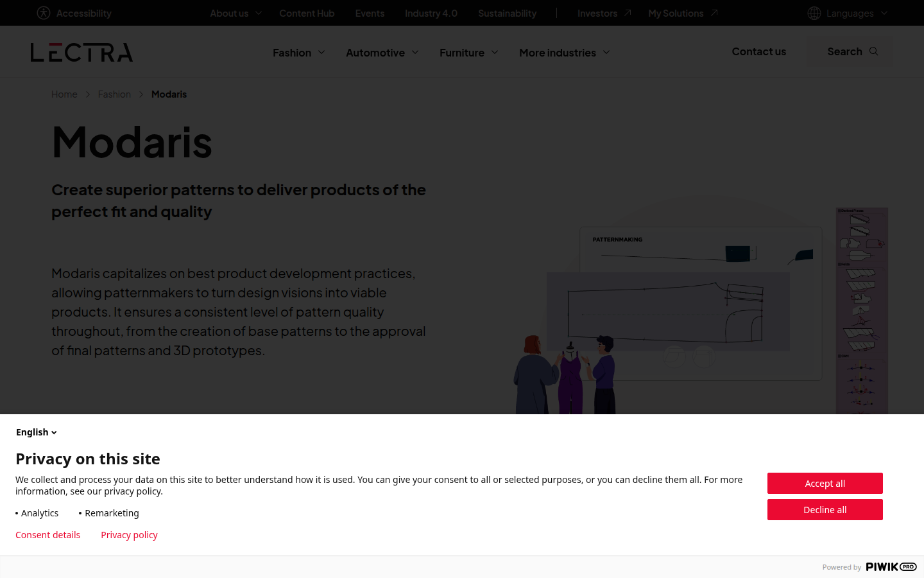Viewport: 924px width, 578px height.
Task: Click the Lectra logo
Action: click(x=82, y=52)
